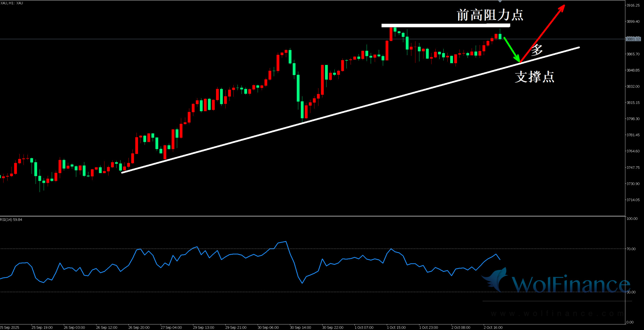This screenshot has height=330, width=644.
Task: Click the 多 character annotation
Action: tap(537, 50)
